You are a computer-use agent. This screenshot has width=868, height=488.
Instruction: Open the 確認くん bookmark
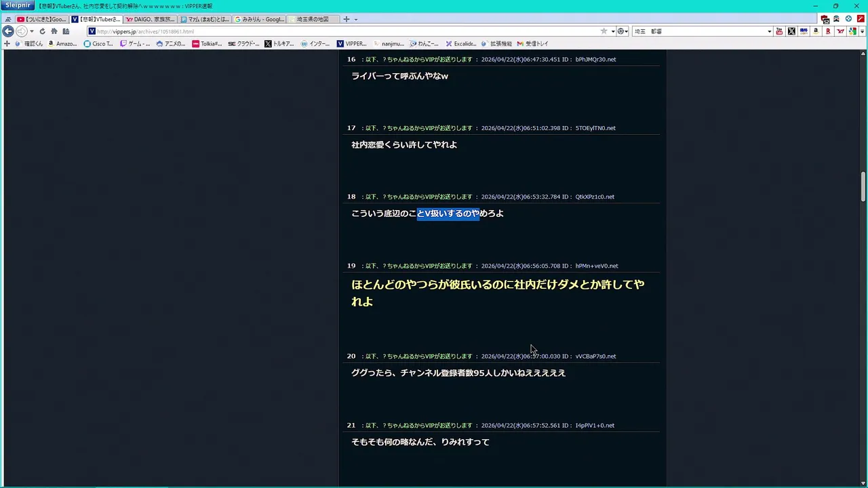28,43
